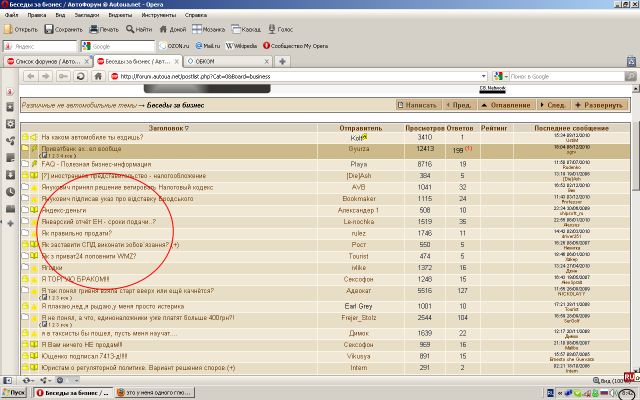This screenshot has height=400, width=640.
Task: Click the Сохранить save toolbar icon
Action: (49, 29)
